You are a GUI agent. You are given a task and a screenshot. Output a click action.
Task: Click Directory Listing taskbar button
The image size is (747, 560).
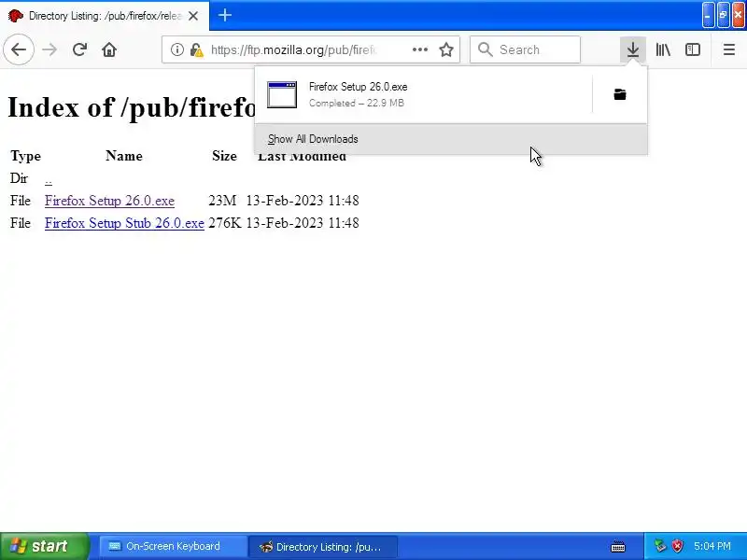[x=323, y=546]
